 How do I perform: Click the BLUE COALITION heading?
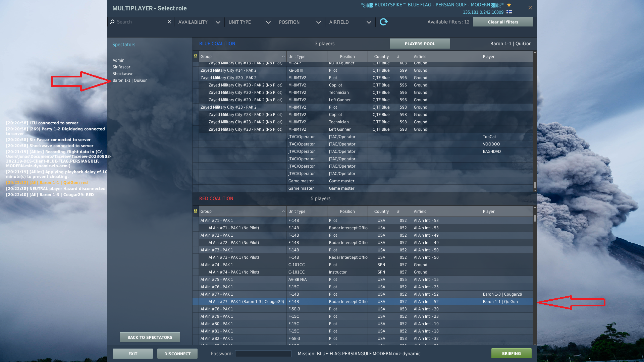pos(217,44)
